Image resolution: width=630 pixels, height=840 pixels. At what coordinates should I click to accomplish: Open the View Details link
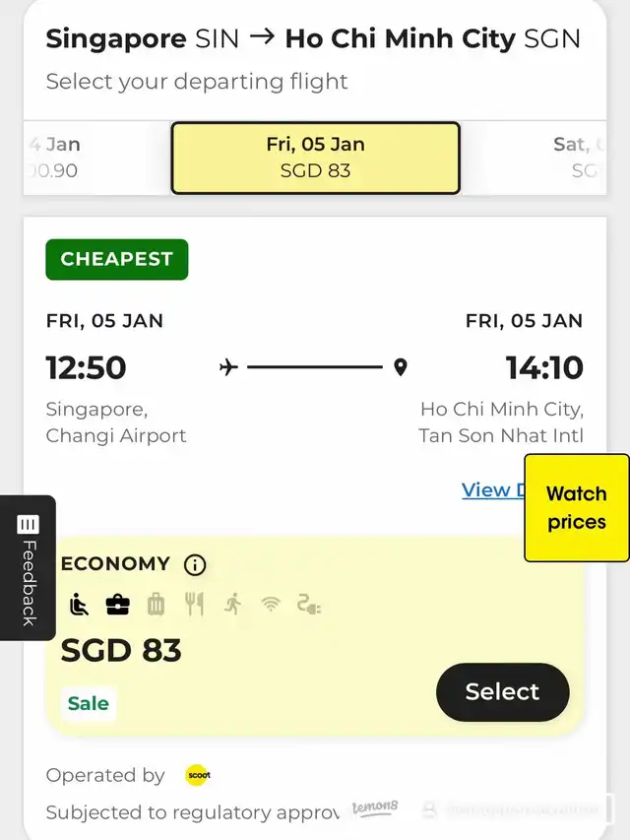click(493, 489)
